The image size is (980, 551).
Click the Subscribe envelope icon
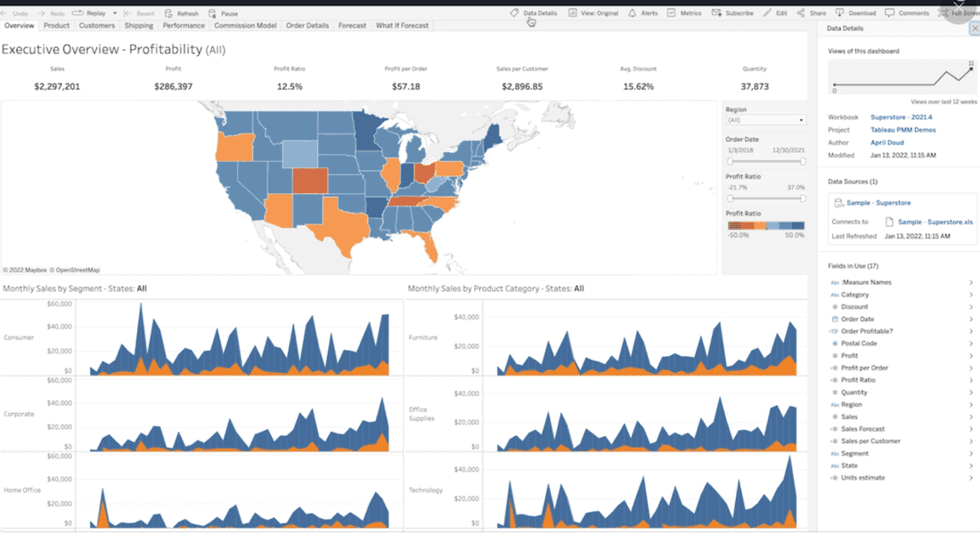717,13
